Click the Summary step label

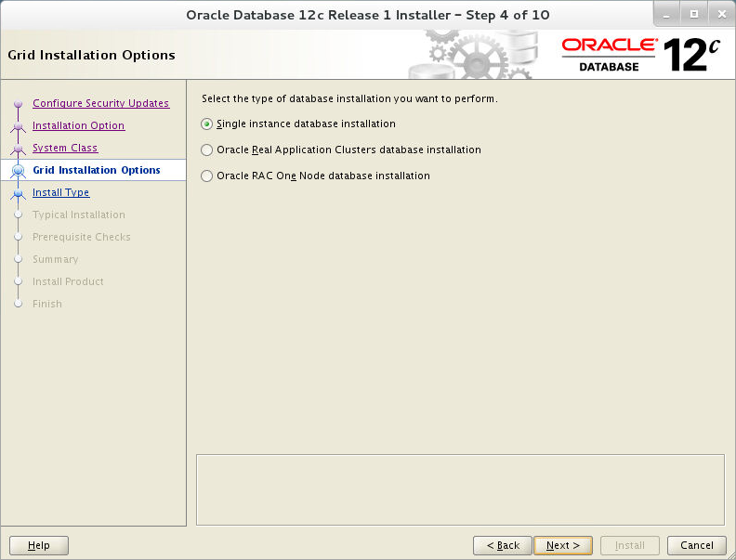(x=56, y=259)
